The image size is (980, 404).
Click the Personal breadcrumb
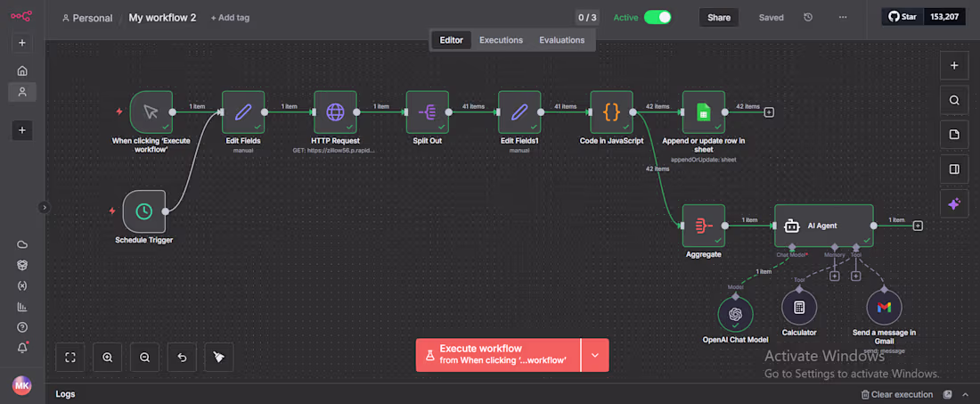87,18
